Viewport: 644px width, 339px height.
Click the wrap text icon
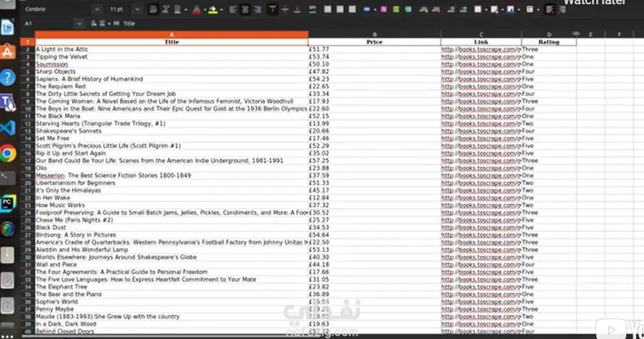pyautogui.click(x=312, y=9)
